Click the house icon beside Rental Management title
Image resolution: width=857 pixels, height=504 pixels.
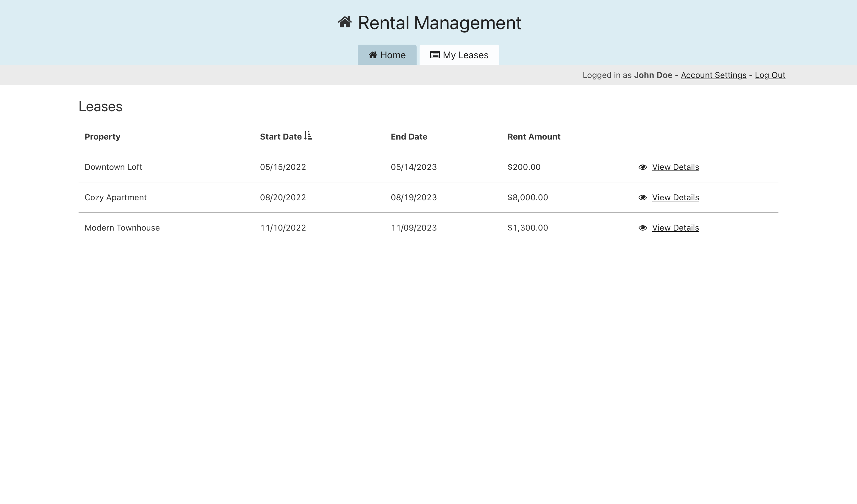pos(345,22)
